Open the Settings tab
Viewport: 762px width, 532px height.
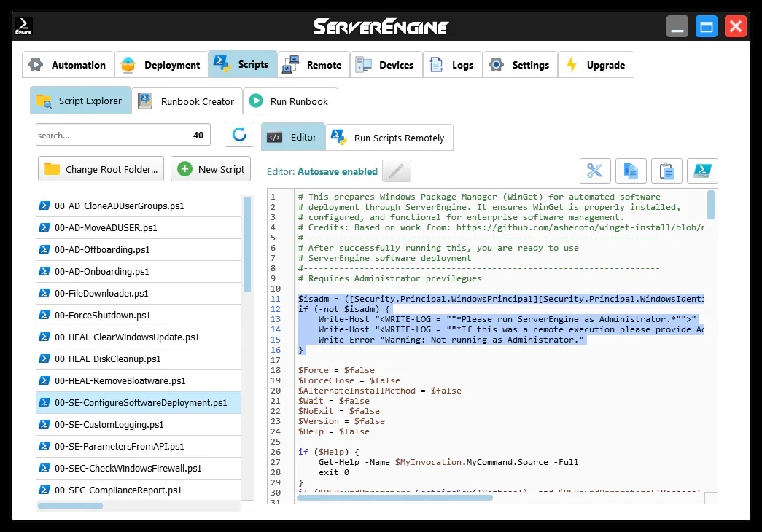coord(519,65)
